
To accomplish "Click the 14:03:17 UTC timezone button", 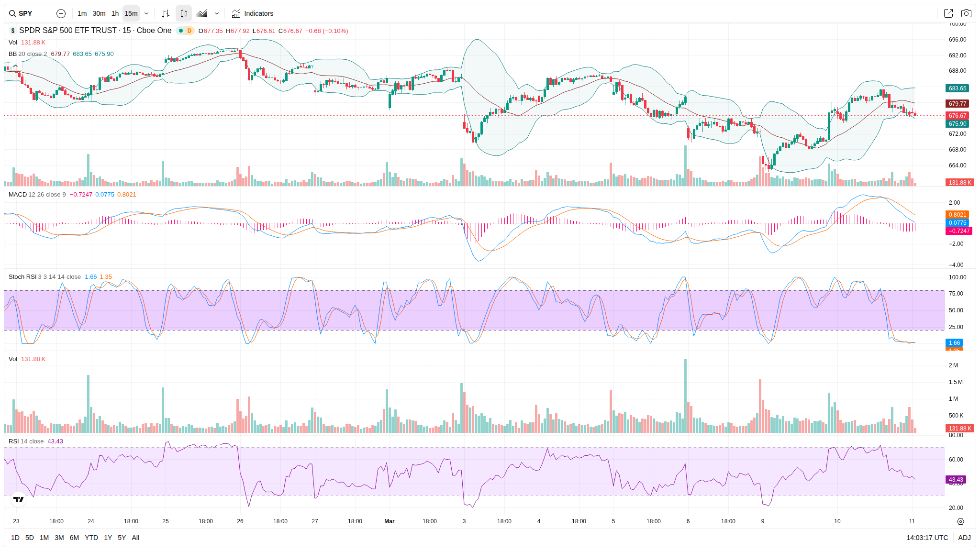I will (x=927, y=538).
